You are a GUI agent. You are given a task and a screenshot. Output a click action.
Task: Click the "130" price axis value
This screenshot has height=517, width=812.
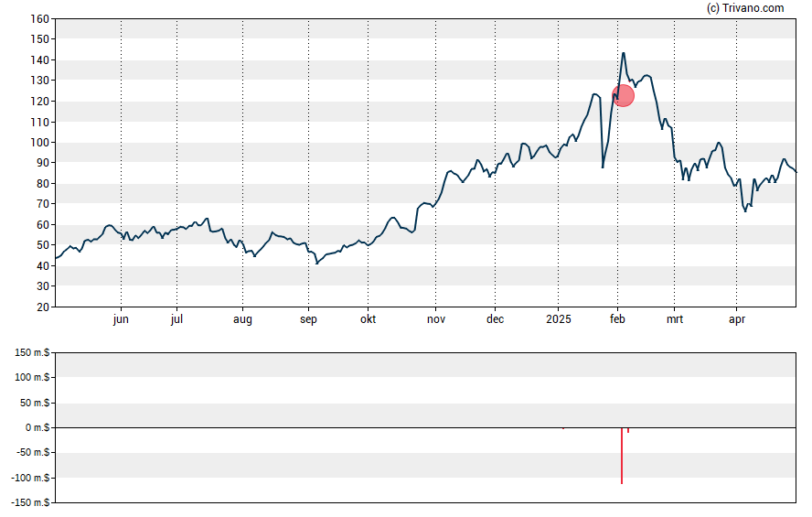[x=40, y=81]
